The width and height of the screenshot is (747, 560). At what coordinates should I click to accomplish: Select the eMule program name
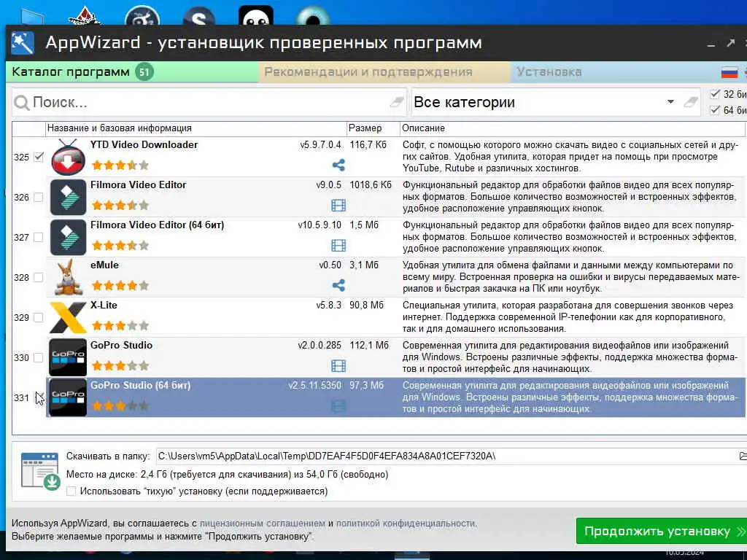pyautogui.click(x=105, y=265)
